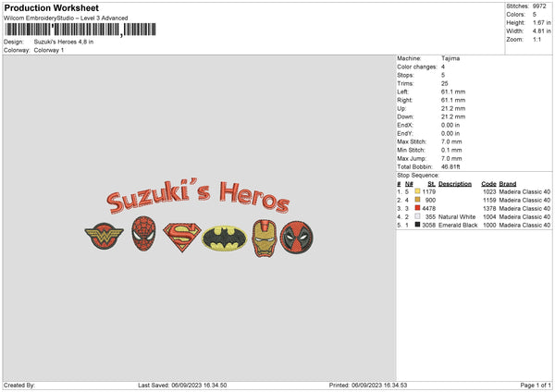Select the "Natural White" description
Viewport: 555px width, 392px height.
tap(457, 217)
